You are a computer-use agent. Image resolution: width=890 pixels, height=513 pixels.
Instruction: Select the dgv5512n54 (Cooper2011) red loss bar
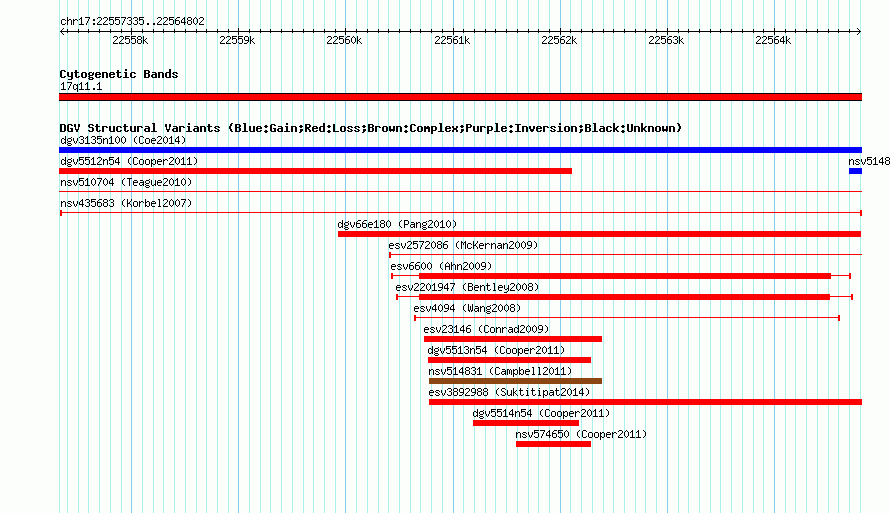316,171
